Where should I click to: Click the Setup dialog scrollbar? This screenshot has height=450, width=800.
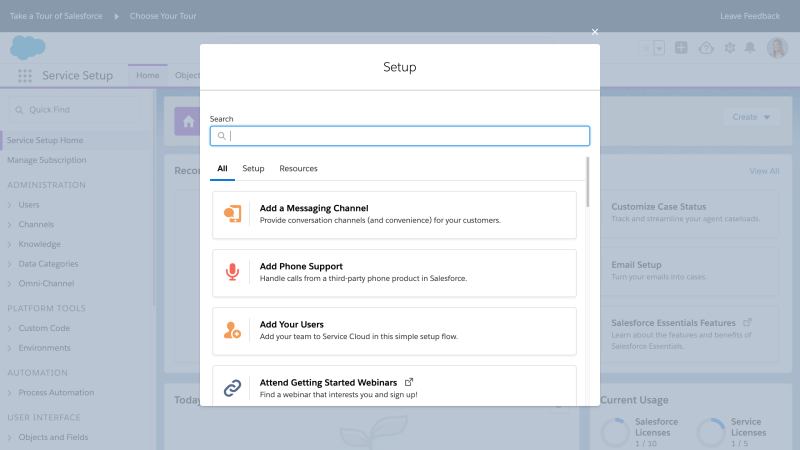click(x=588, y=182)
